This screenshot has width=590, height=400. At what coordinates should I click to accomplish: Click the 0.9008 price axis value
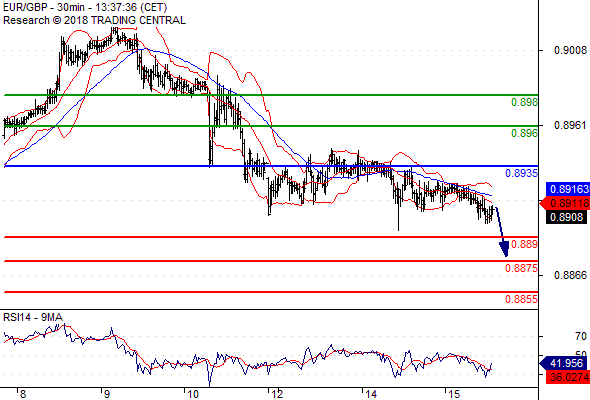pos(570,50)
